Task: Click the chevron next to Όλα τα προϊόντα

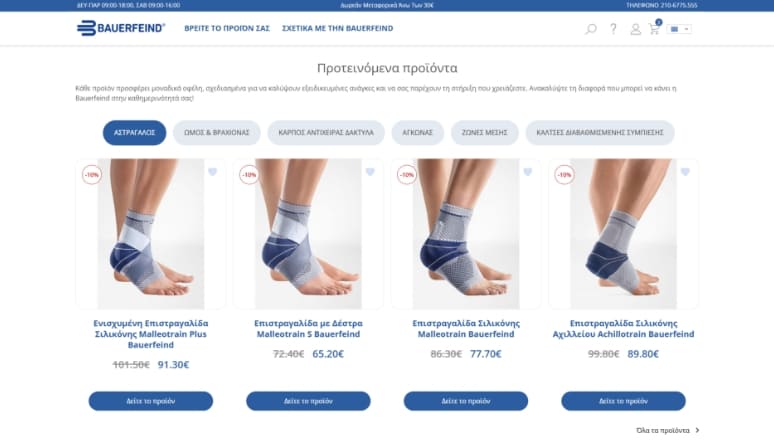Action: [x=697, y=430]
